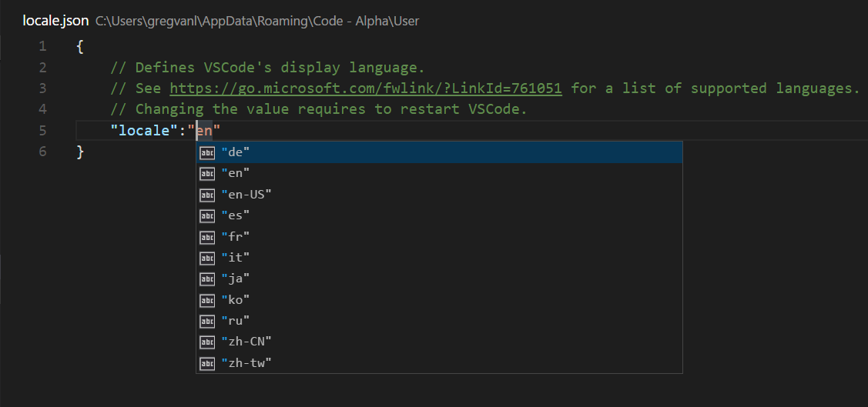Click the comment about restarting VSCode

click(x=319, y=109)
